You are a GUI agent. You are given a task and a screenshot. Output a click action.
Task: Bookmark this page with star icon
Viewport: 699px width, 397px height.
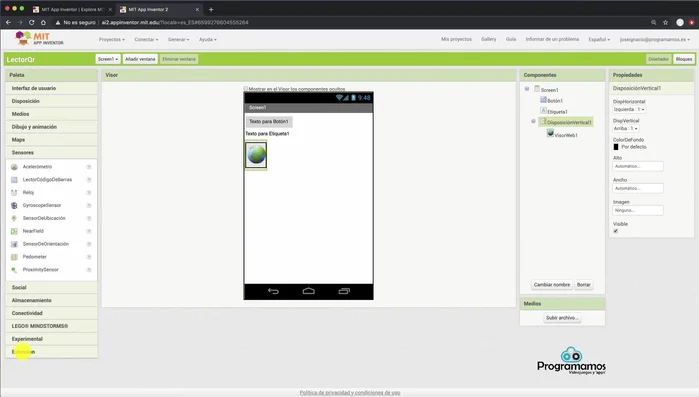tap(665, 22)
